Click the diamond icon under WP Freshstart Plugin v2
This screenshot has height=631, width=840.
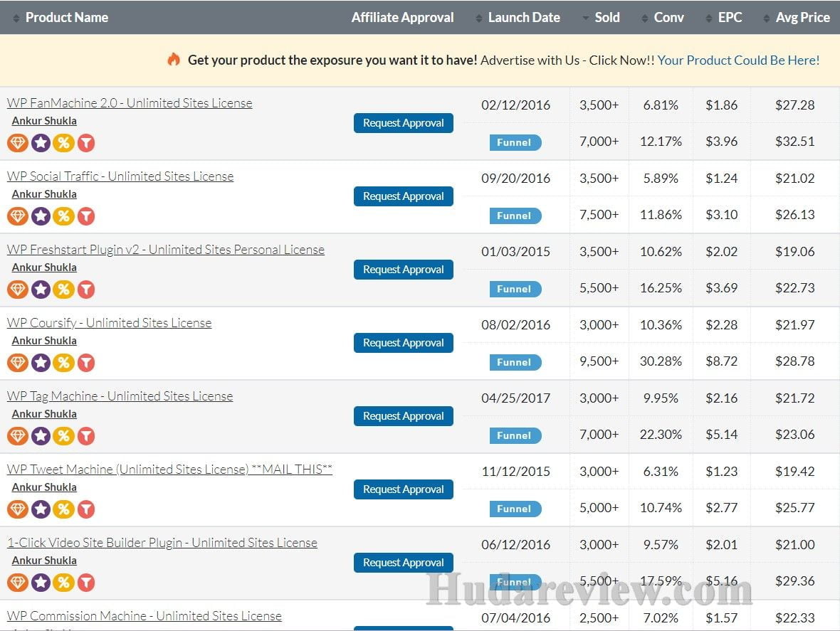coord(18,290)
